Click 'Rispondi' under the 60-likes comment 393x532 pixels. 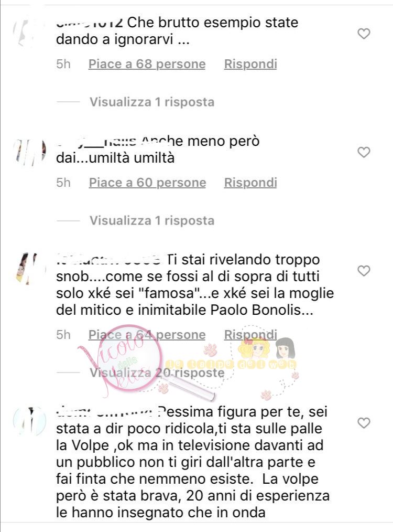point(250,183)
